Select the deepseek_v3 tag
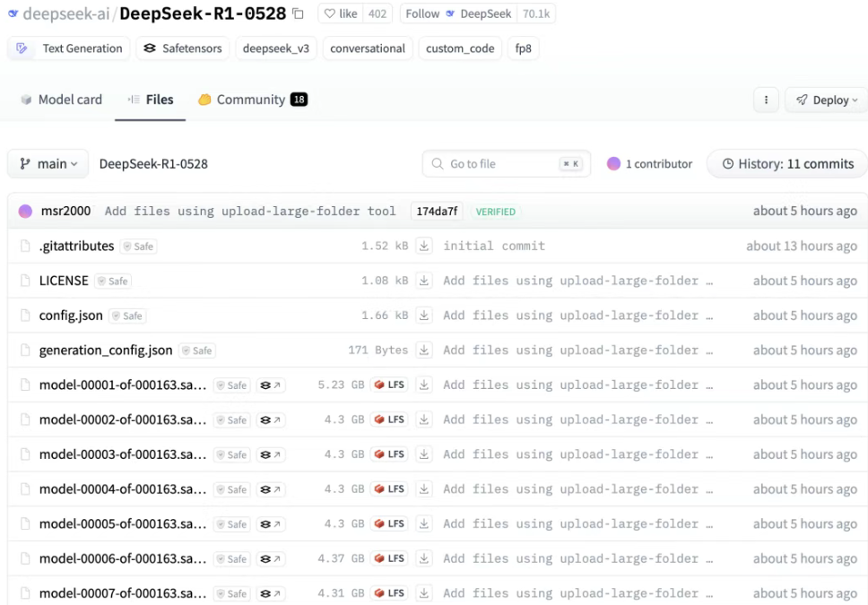 click(x=275, y=48)
